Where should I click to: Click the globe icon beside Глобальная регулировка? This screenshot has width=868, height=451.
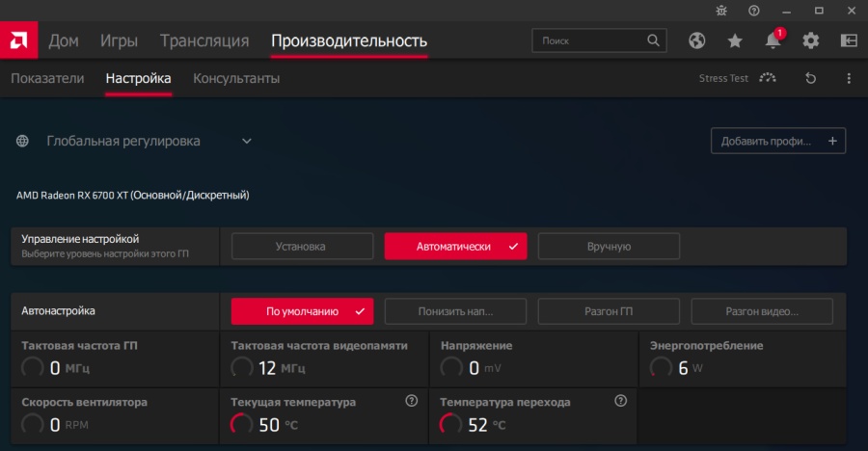click(x=22, y=141)
